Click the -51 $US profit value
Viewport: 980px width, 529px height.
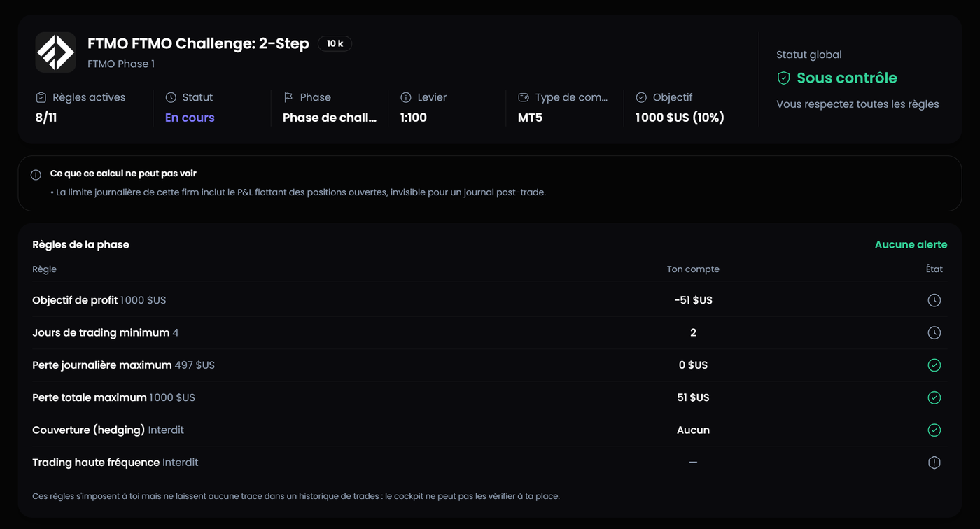point(693,300)
